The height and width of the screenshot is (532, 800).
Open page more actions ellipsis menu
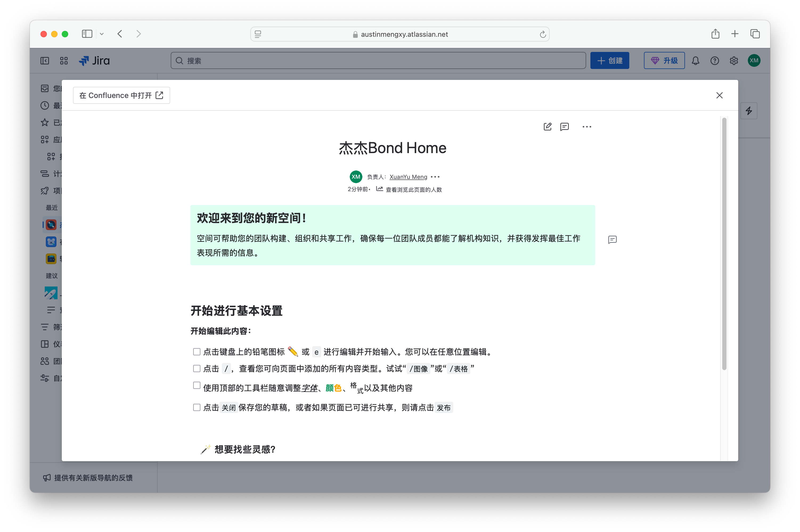[587, 126]
